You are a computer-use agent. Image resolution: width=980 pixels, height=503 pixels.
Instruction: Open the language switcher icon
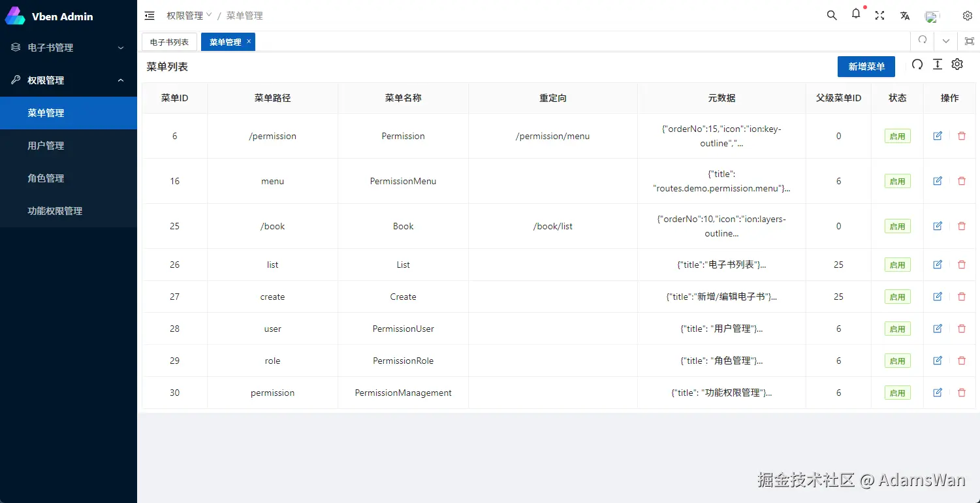click(x=905, y=16)
